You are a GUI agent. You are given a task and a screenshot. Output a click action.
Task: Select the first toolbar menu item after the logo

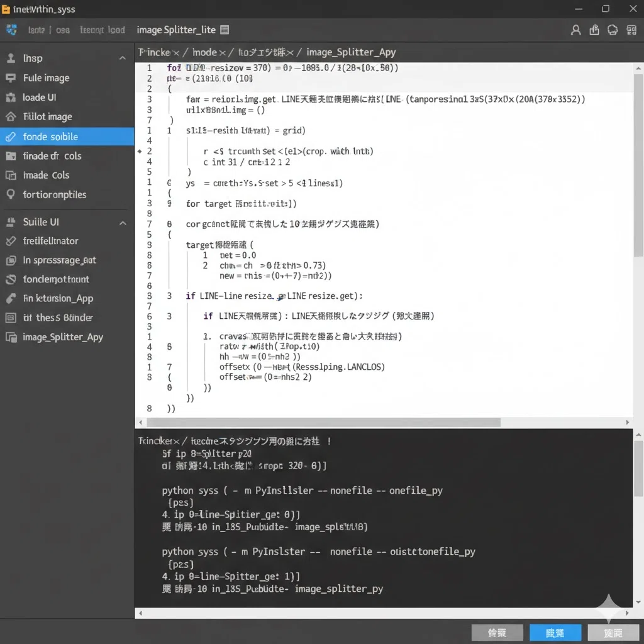click(36, 30)
